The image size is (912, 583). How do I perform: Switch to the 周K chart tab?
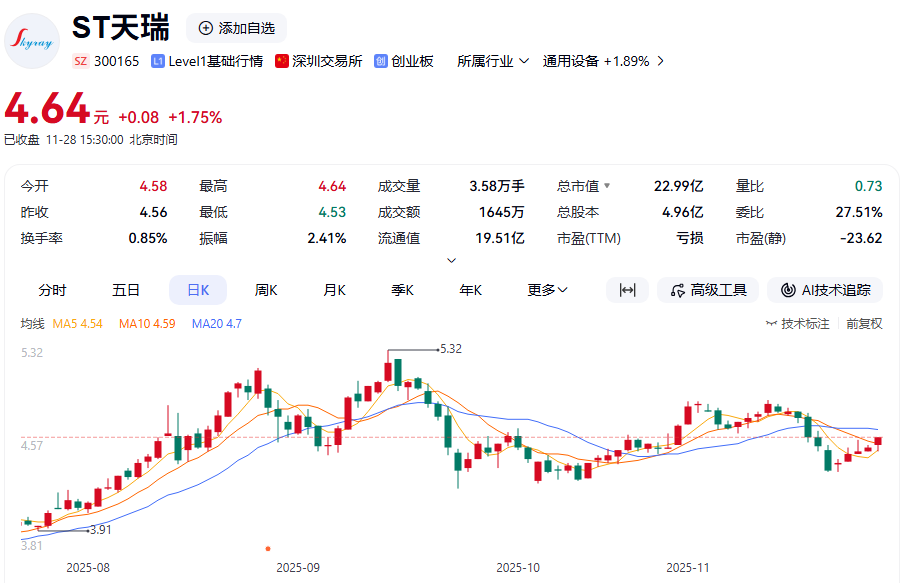click(266, 290)
